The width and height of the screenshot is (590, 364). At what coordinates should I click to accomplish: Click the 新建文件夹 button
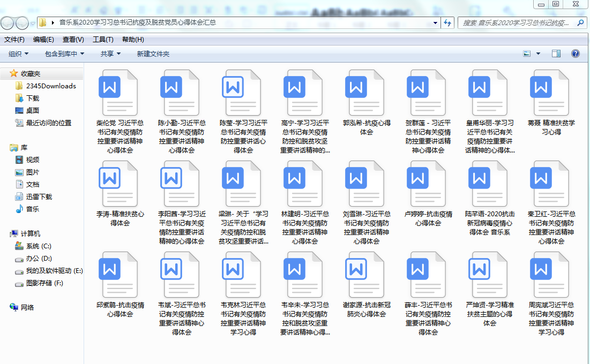(x=153, y=54)
